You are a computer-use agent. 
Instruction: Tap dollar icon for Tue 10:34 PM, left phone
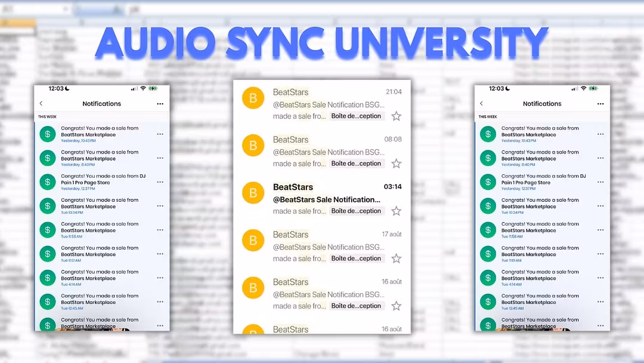tap(48, 206)
